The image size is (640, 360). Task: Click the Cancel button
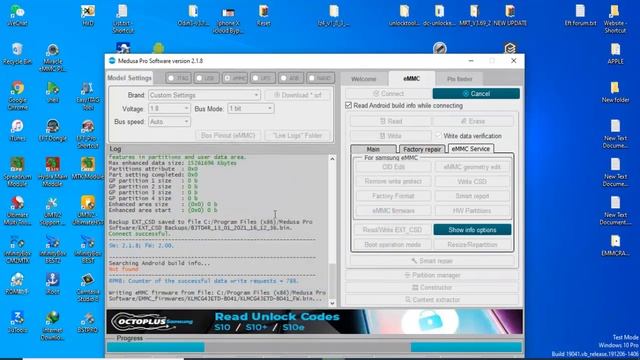pyautogui.click(x=476, y=93)
